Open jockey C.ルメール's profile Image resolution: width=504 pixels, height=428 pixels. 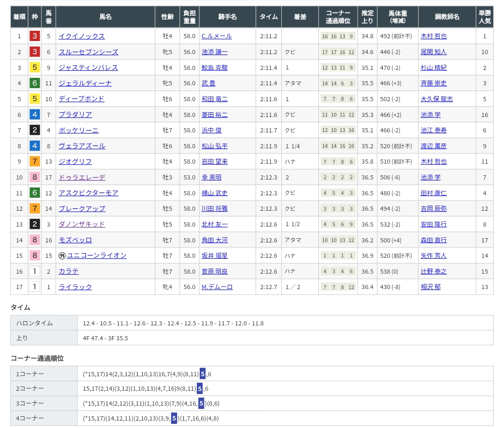click(217, 36)
